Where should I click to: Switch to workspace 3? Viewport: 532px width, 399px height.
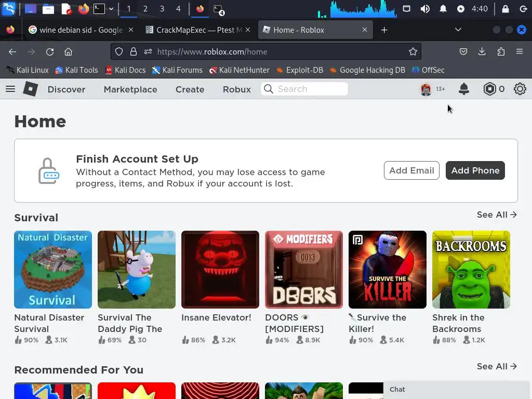(x=162, y=8)
